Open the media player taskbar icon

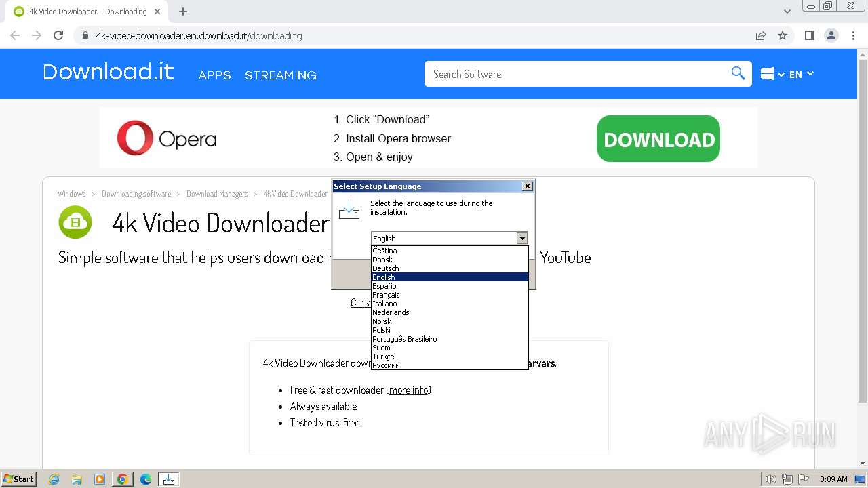pos(100,479)
